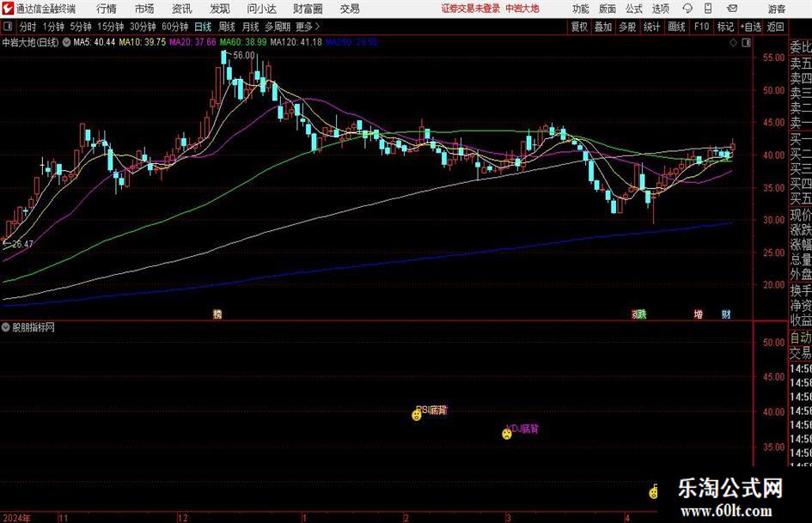
Task: Switch to the 60分钟 period tab
Action: tap(175, 27)
